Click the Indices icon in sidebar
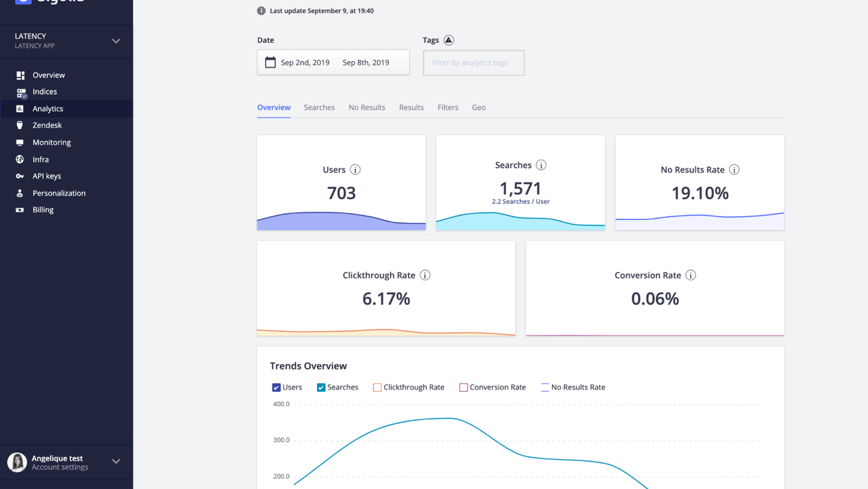The image size is (868, 489). tap(20, 92)
